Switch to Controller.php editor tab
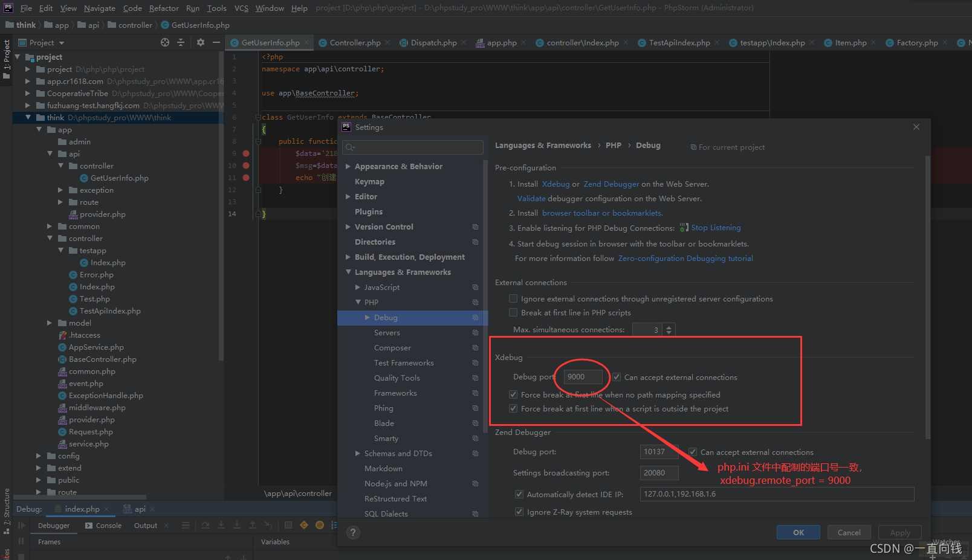Viewport: 972px width, 560px height. 355,42
